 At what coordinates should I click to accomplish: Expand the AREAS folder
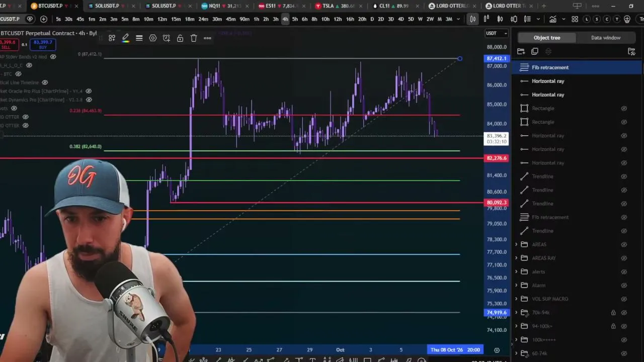516,244
